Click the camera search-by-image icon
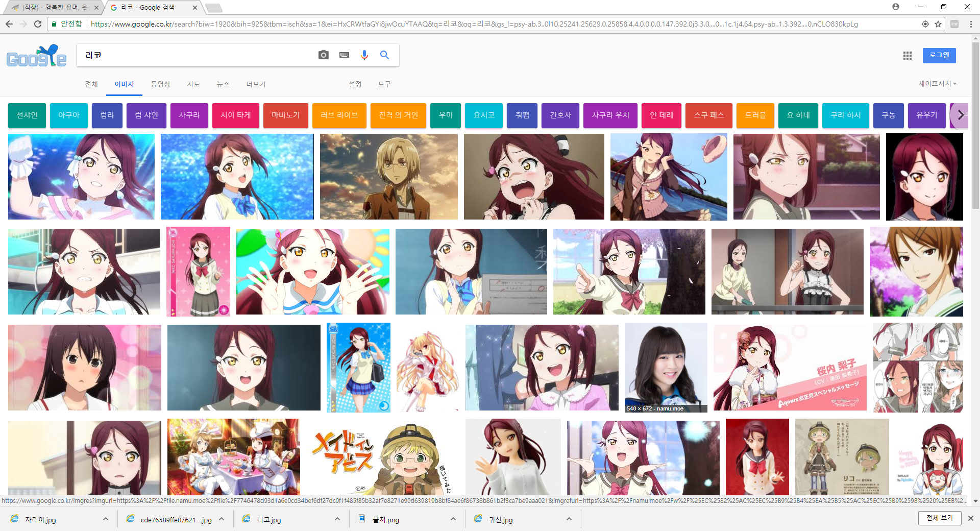Screen dimensions: 980x531 pos(323,55)
